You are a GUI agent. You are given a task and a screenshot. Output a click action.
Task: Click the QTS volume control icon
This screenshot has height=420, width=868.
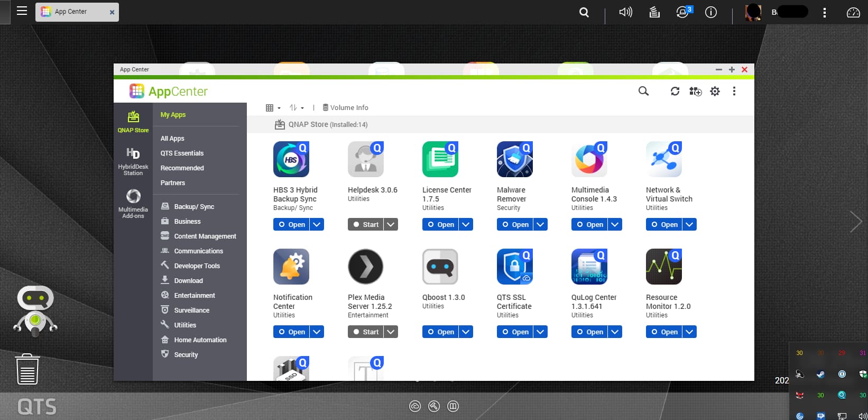tap(625, 12)
